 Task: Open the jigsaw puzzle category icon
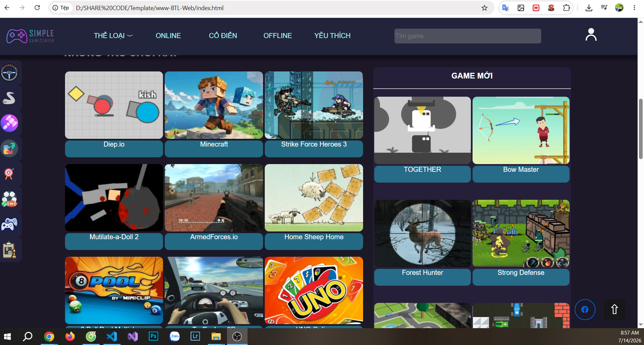point(9,149)
